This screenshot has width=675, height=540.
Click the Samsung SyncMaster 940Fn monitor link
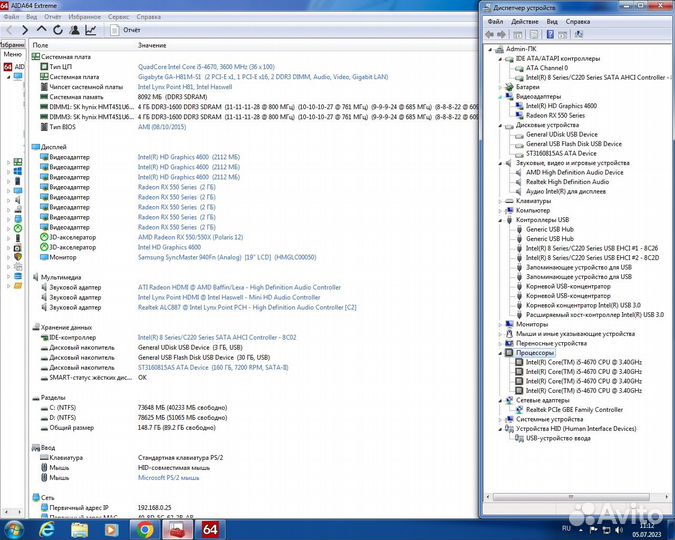227,257
